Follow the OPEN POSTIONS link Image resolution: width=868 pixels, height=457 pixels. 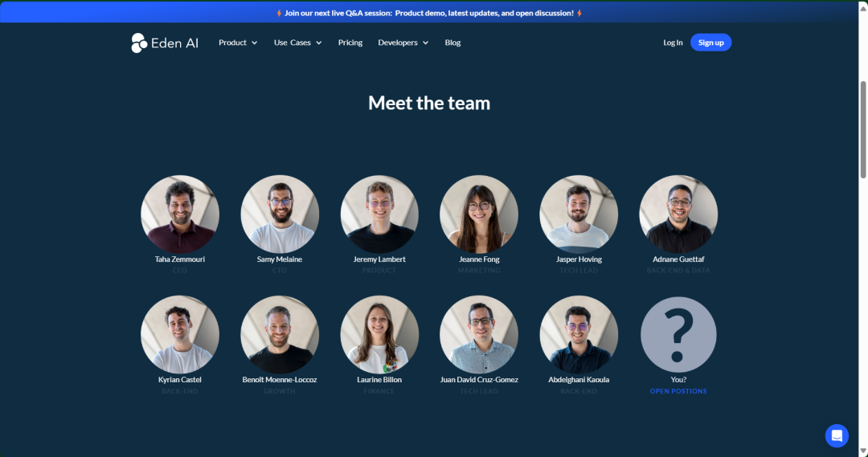tap(678, 391)
